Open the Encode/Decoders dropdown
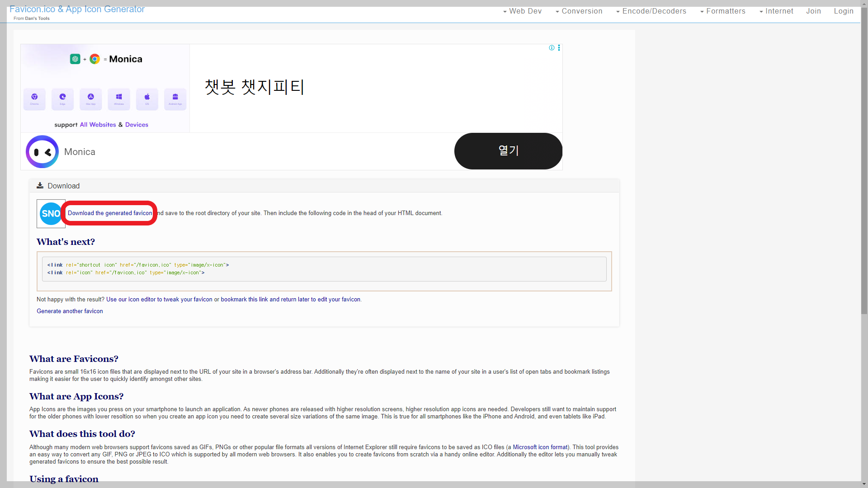 651,11
